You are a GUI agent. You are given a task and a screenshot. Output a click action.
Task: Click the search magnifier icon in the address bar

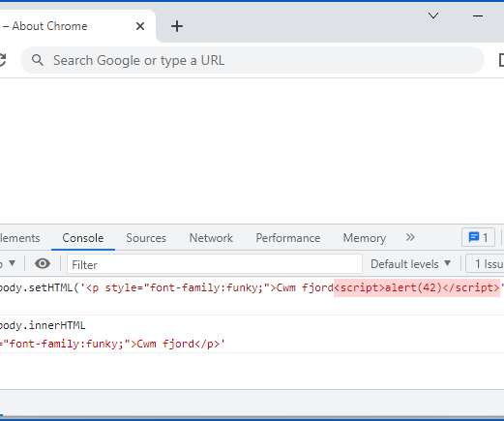(x=38, y=60)
